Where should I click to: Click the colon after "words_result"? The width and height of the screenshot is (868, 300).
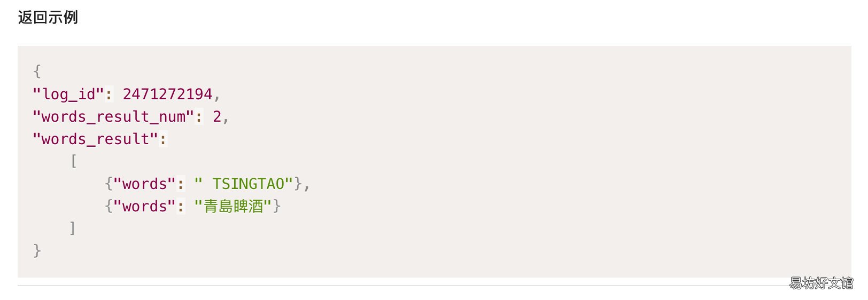click(x=163, y=139)
